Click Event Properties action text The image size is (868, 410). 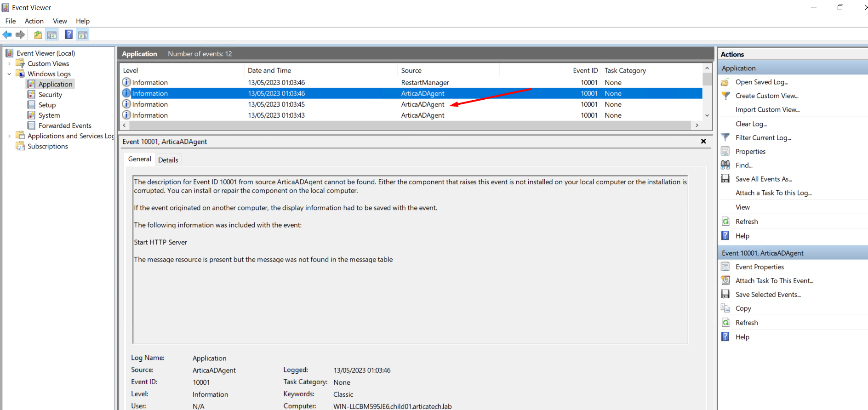click(759, 267)
